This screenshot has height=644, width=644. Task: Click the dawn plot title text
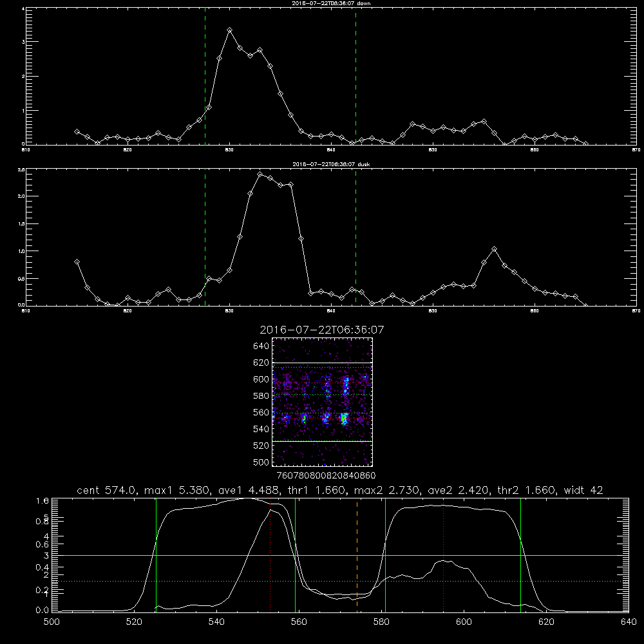coord(331,3)
